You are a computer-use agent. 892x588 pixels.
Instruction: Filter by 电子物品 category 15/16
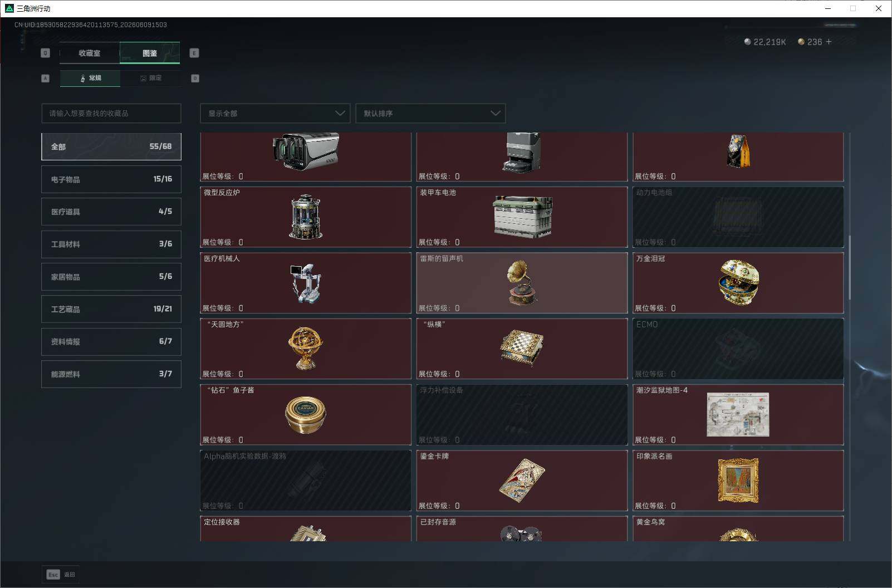[x=111, y=179]
